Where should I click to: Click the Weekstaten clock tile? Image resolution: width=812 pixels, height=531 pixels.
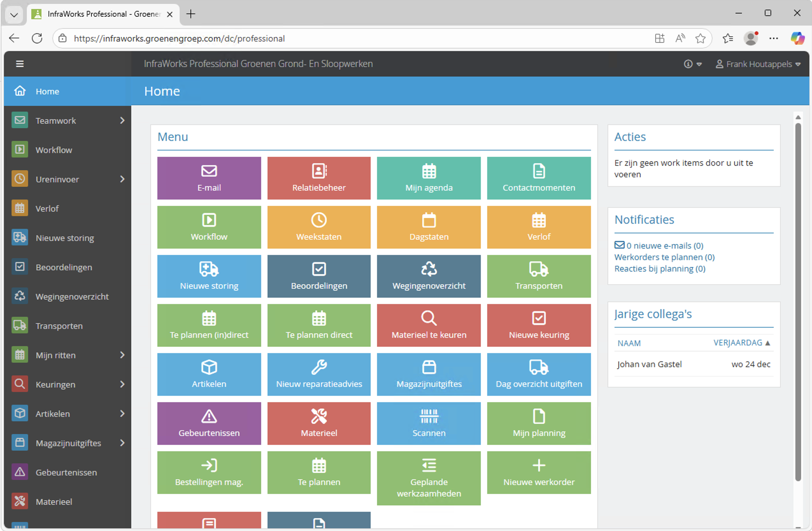point(319,227)
